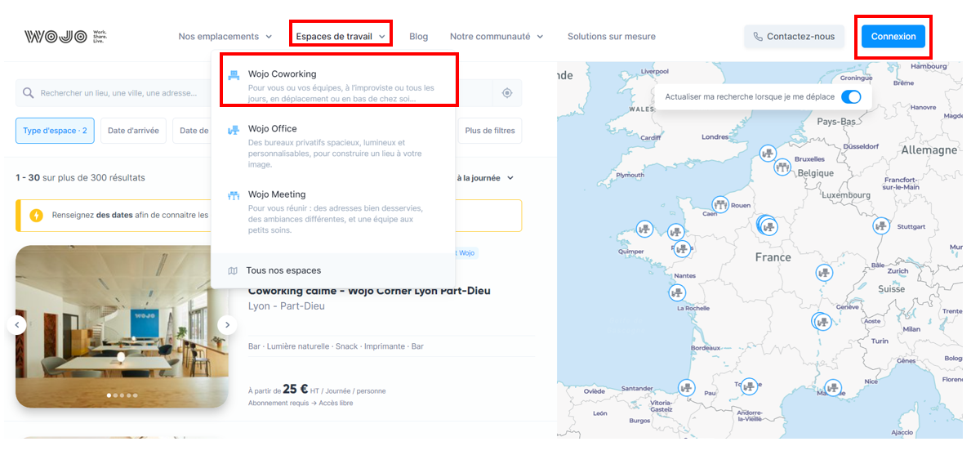Click the Contactez-nous button

[x=794, y=36]
